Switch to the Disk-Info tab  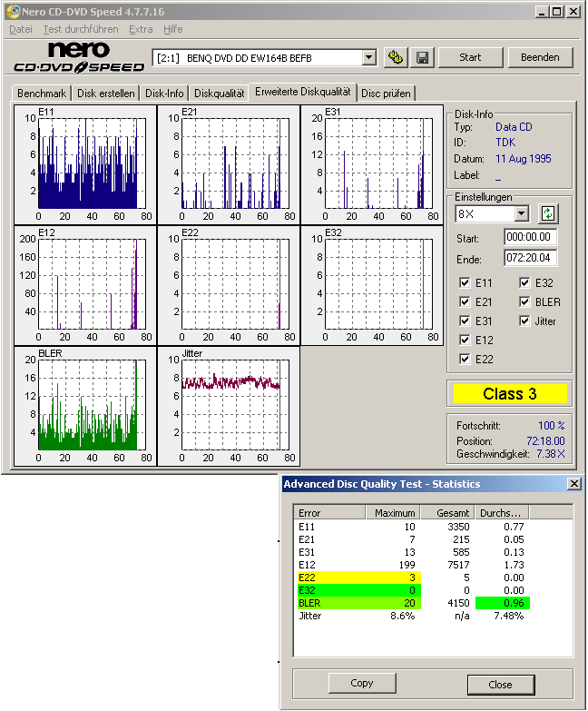click(x=164, y=93)
